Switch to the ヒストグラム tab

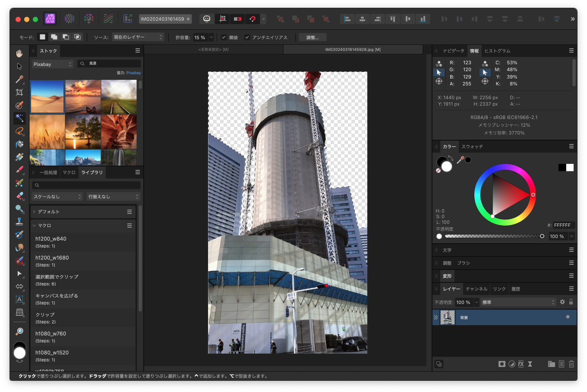pos(497,51)
